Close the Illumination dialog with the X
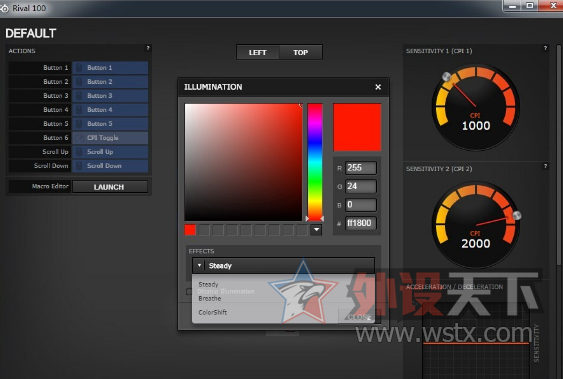Screen dimensions: 563x379 (378, 87)
